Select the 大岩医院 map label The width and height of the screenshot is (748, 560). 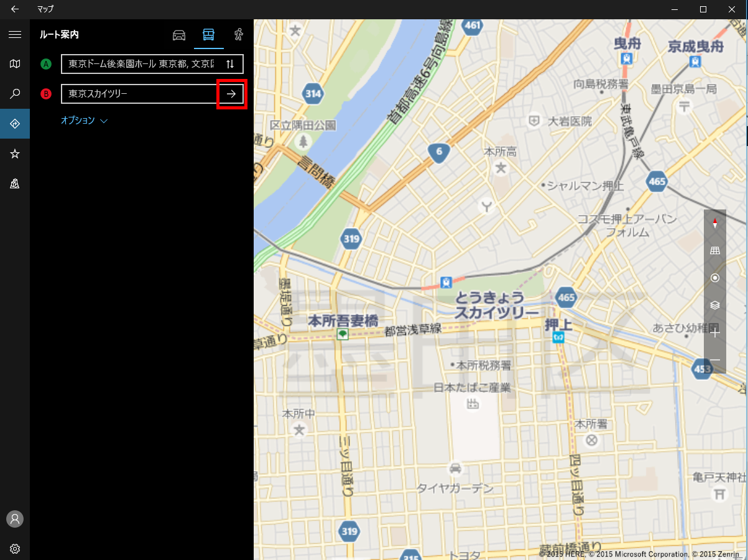click(570, 121)
